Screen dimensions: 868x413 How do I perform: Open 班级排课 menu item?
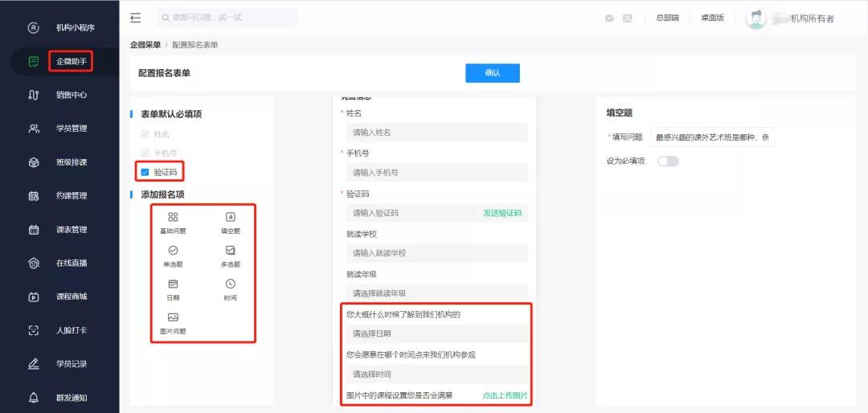pyautogui.click(x=72, y=162)
